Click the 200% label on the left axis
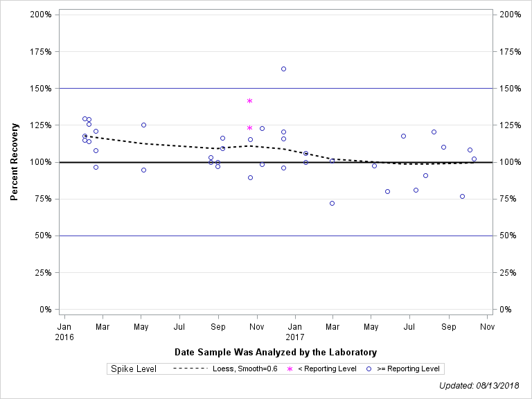This screenshot has width=532, height=399. 41,15
